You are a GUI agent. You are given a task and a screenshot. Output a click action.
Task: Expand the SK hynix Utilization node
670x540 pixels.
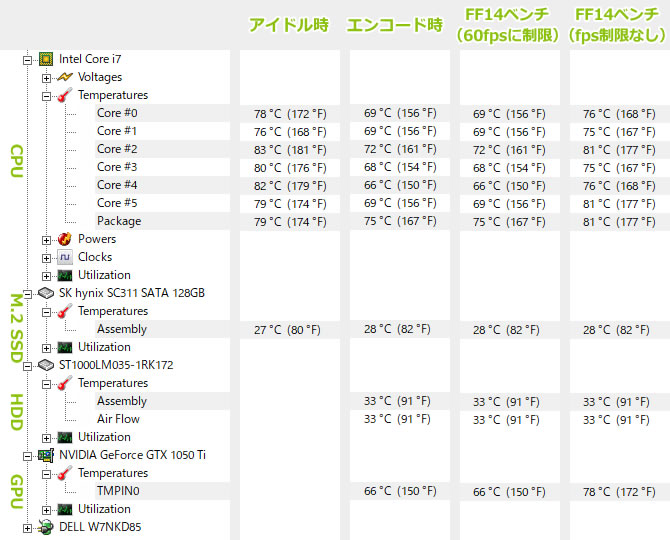pyautogui.click(x=46, y=348)
